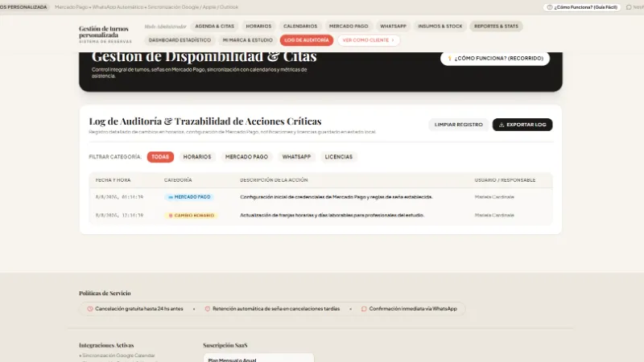Click the log row timestamp ending 01:14:39
The height and width of the screenshot is (362, 644).
119,197
